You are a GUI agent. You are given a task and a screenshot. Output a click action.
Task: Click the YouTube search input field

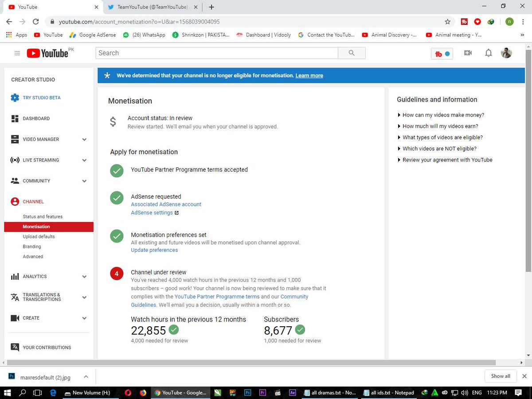pyautogui.click(x=217, y=53)
